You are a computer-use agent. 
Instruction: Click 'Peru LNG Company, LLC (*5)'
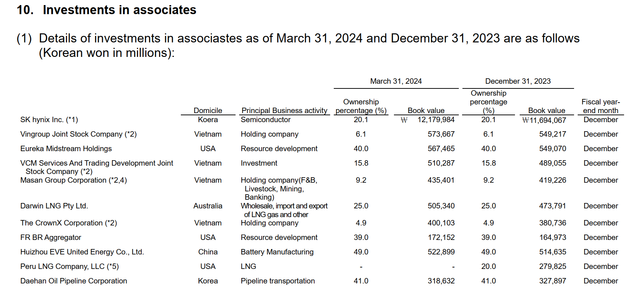[x=70, y=266]
